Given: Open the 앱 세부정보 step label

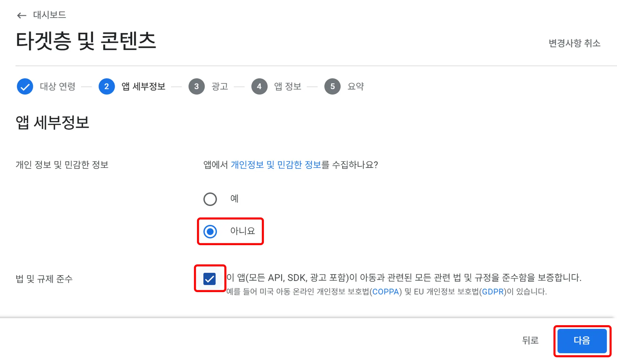Looking at the screenshot, I should tap(143, 87).
